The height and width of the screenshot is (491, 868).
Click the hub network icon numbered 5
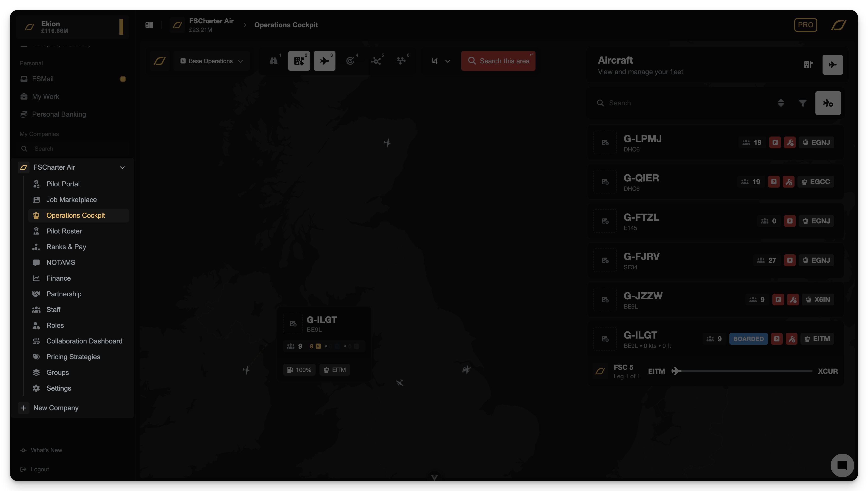(x=376, y=61)
